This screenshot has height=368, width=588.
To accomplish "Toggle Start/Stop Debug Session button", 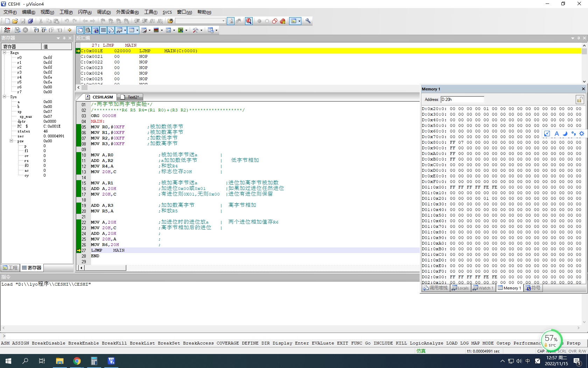I will (x=249, y=21).
